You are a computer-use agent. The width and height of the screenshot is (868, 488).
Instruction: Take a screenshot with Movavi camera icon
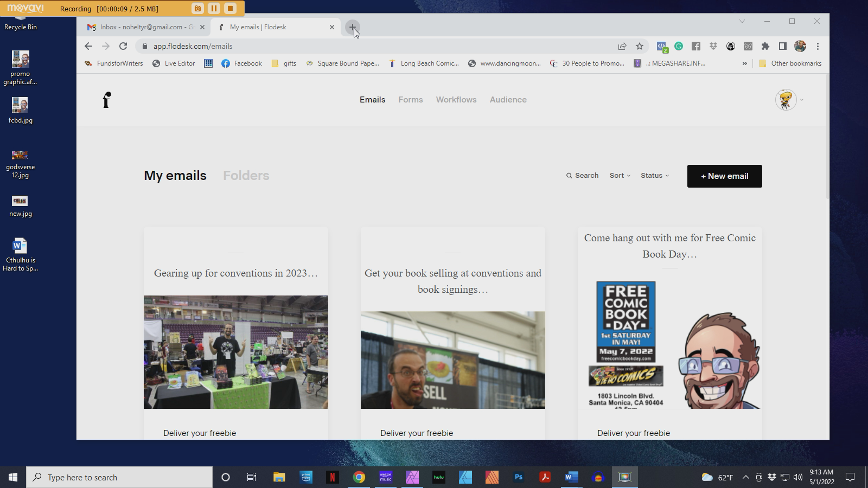click(197, 9)
